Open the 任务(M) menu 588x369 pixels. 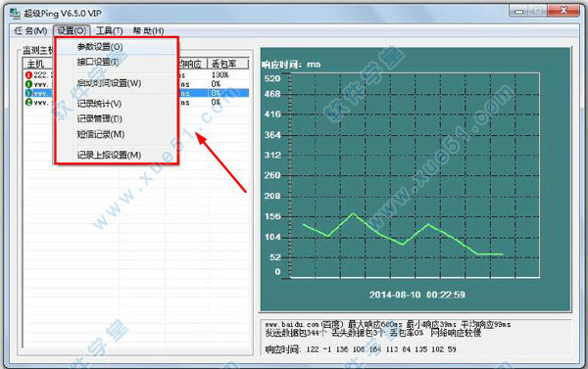coord(30,30)
